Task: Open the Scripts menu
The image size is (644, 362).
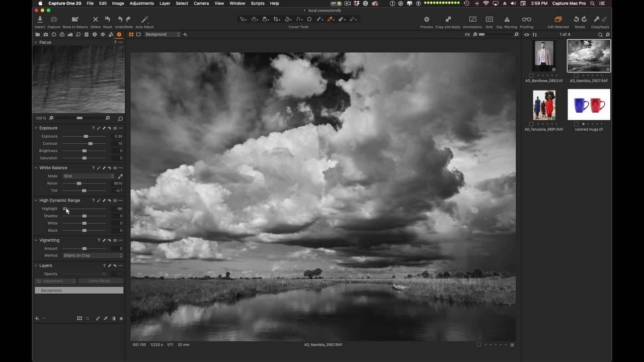Action: point(258,4)
